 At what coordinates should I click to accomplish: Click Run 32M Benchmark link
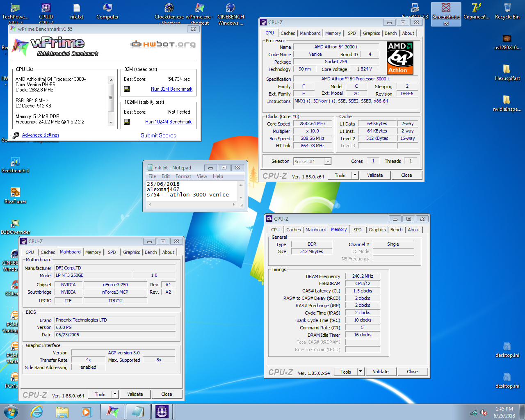pyautogui.click(x=171, y=89)
